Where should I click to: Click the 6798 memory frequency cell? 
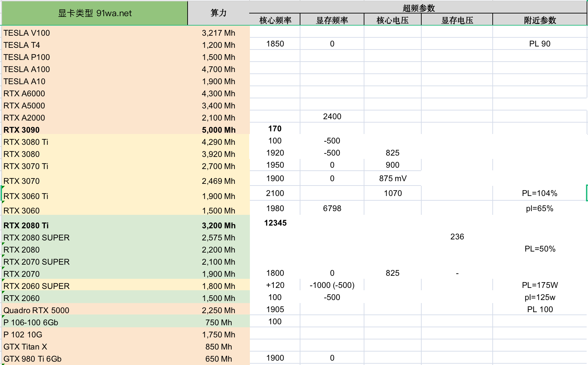tap(332, 208)
